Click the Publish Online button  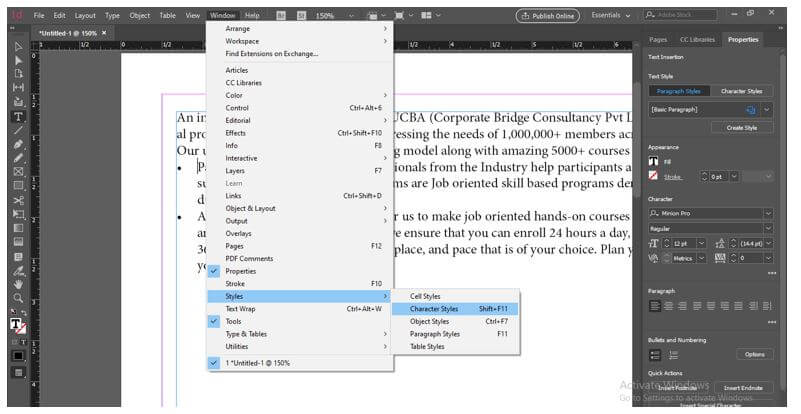tap(548, 16)
